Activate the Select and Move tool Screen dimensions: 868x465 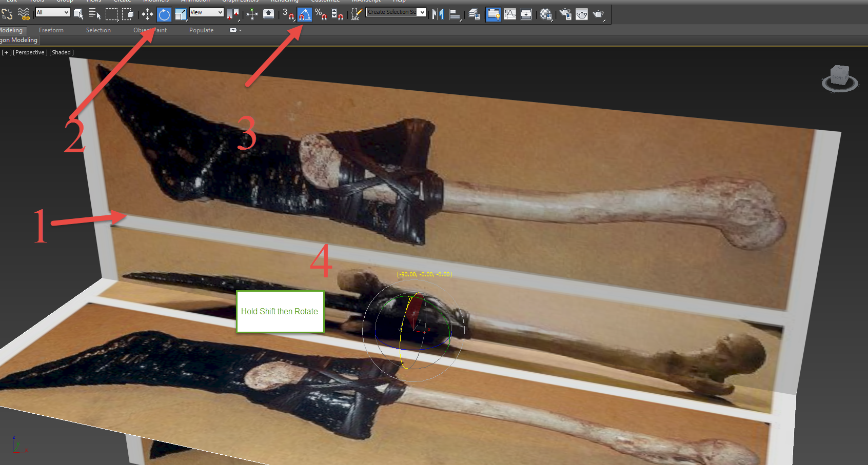click(148, 14)
